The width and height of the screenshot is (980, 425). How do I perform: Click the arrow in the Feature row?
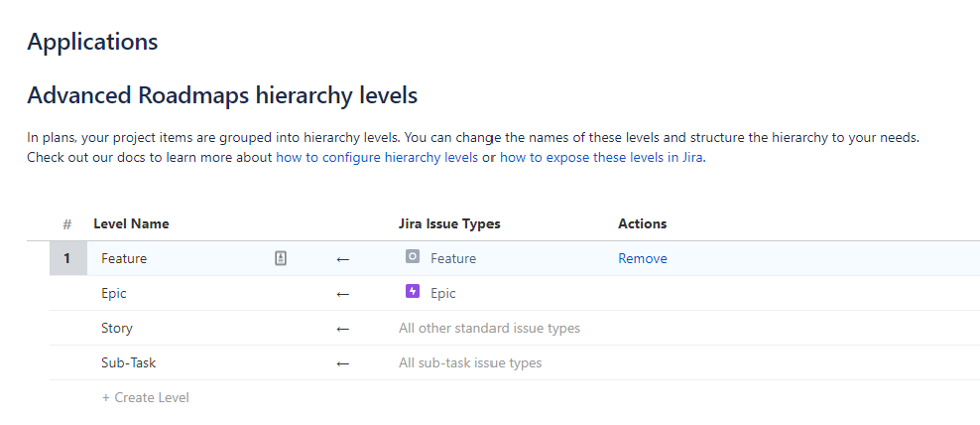point(342,259)
